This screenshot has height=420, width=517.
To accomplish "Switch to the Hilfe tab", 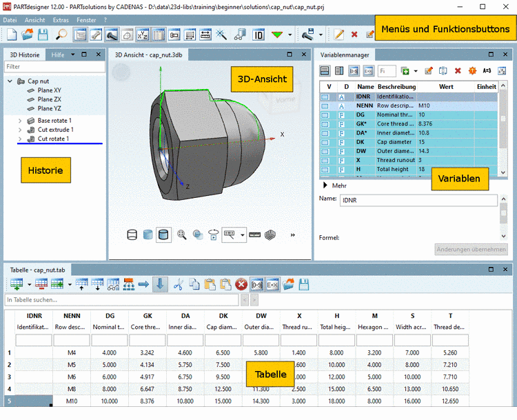I will click(58, 54).
